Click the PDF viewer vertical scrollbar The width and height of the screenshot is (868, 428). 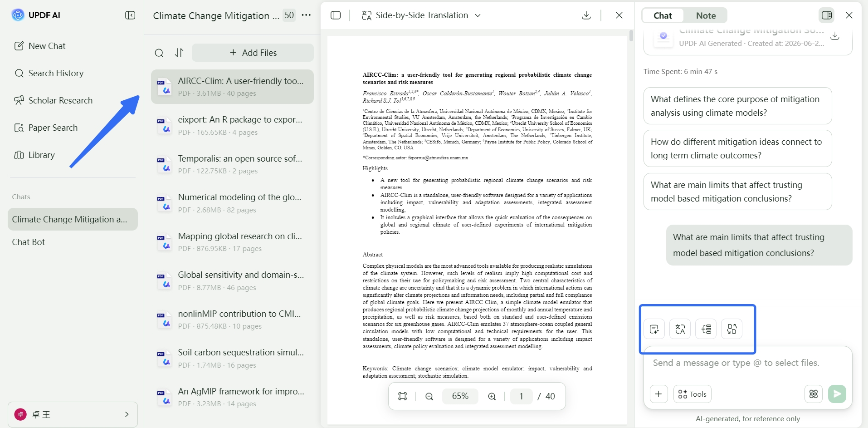(631, 36)
